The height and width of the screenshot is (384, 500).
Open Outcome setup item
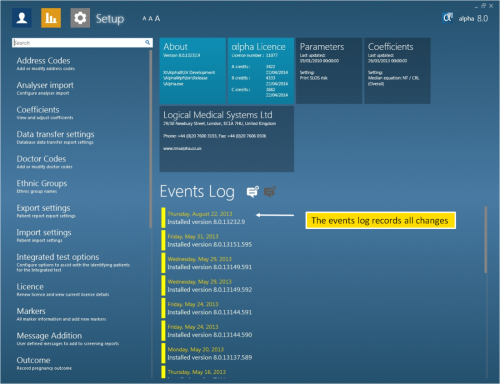click(44, 363)
